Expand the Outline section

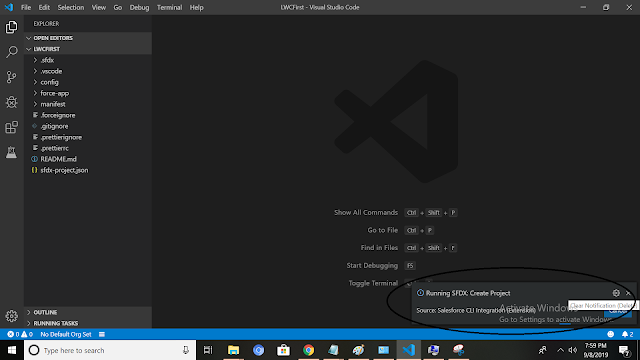tap(88, 312)
